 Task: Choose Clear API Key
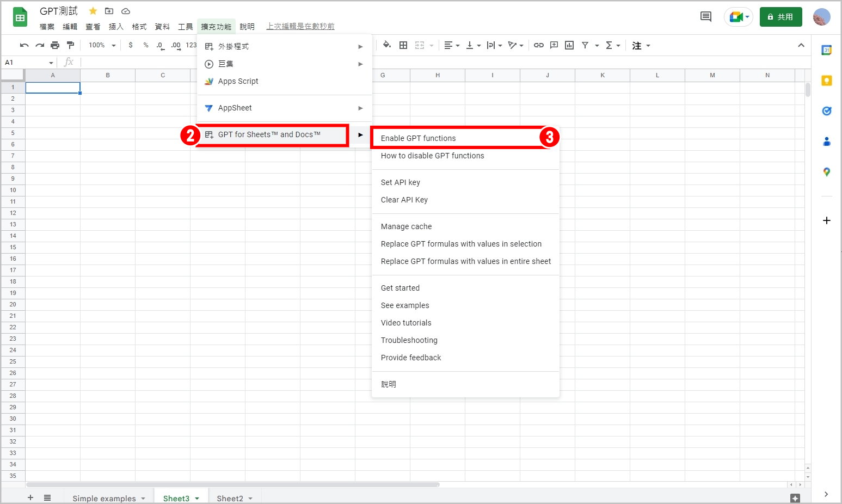465,200
